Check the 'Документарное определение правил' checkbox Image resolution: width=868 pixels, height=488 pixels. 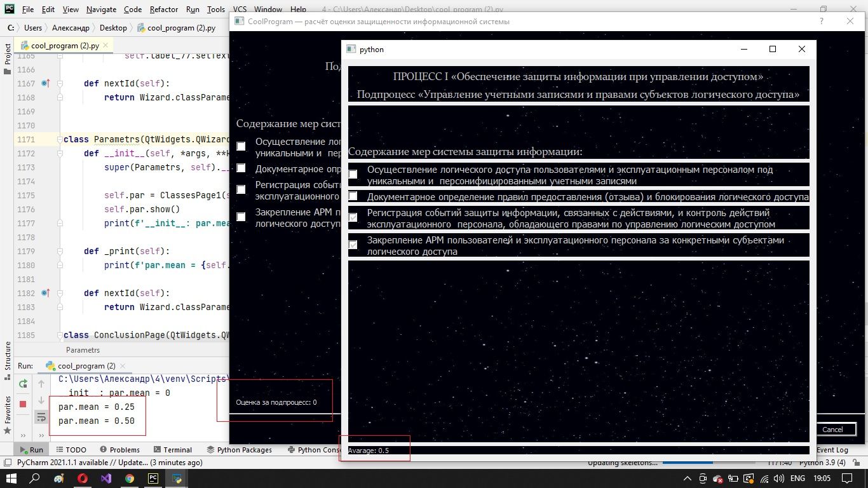353,196
